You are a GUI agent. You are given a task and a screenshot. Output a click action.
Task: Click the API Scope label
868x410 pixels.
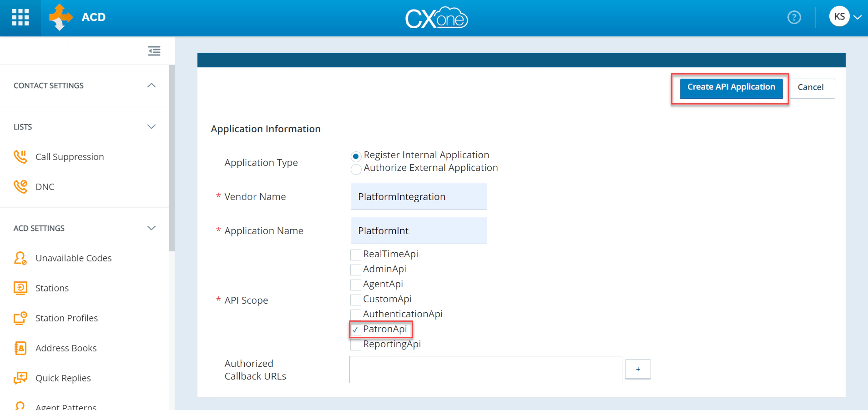tap(246, 300)
